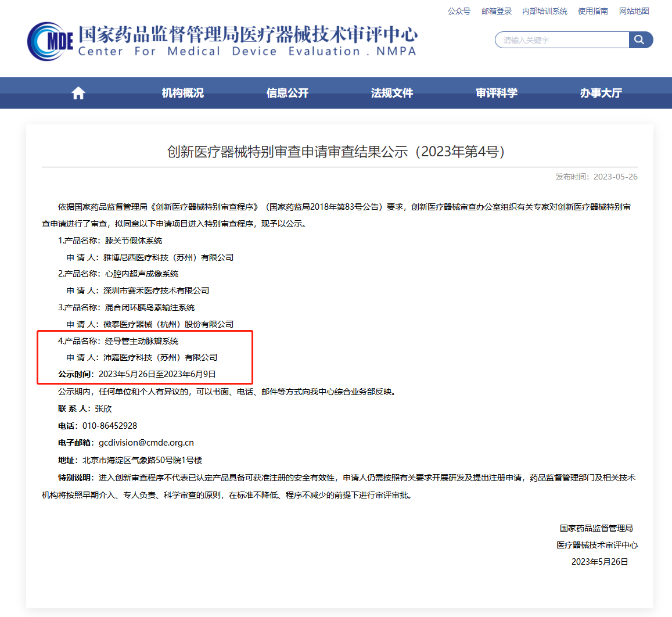Open the 信息公开 navigation menu
This screenshot has height=617, width=672.
(288, 92)
